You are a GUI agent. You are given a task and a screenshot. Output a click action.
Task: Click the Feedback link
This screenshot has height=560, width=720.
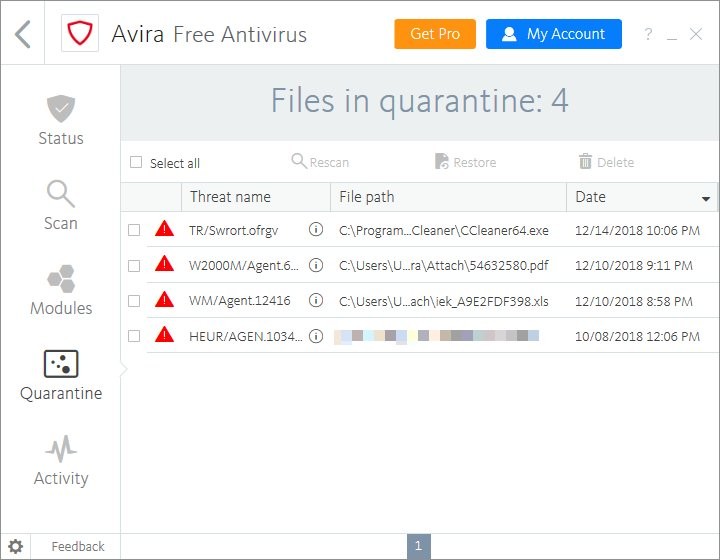tap(78, 547)
